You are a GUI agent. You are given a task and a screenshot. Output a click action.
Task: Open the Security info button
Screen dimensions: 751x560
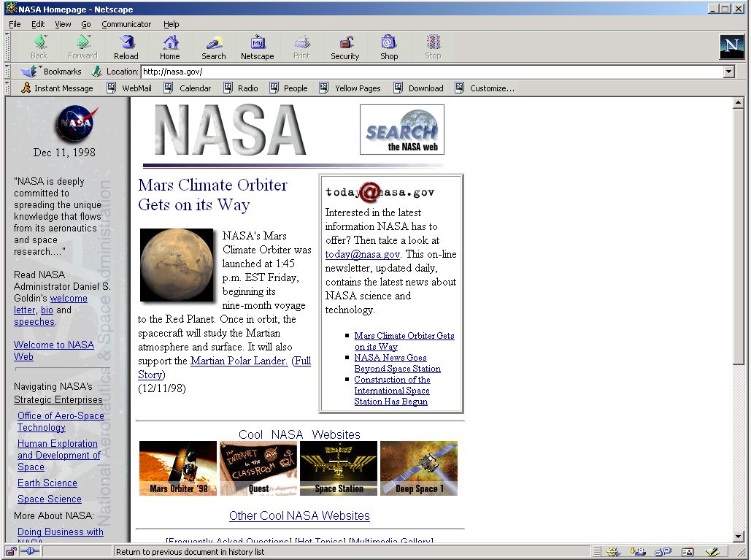tap(344, 47)
